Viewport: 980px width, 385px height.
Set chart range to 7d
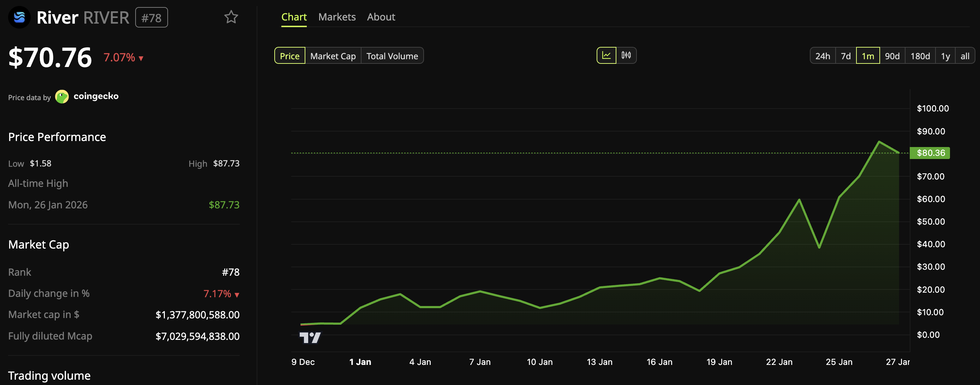845,56
